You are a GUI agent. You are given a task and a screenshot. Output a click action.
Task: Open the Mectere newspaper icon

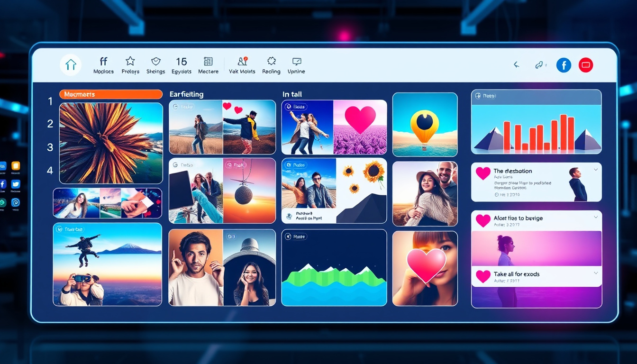pos(208,61)
